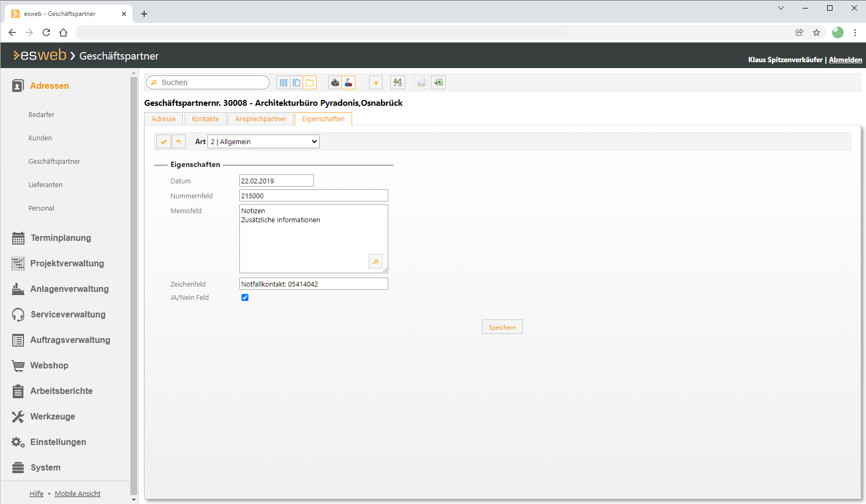This screenshot has height=504, width=866.
Task: Click the Zeichenfeld Notfallkontakt input
Action: coord(314,284)
